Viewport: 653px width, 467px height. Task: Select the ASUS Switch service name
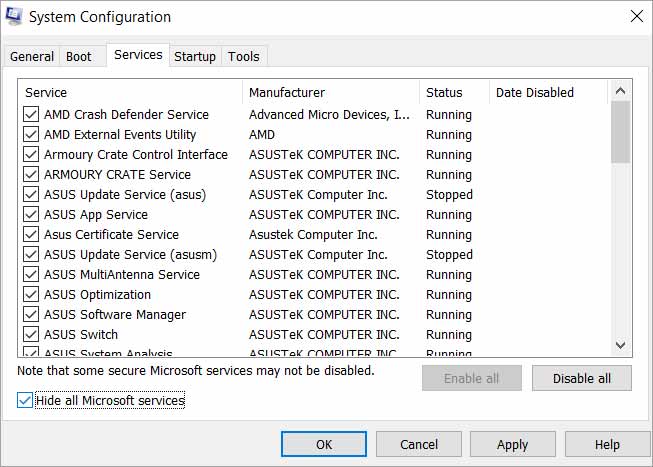[81, 335]
